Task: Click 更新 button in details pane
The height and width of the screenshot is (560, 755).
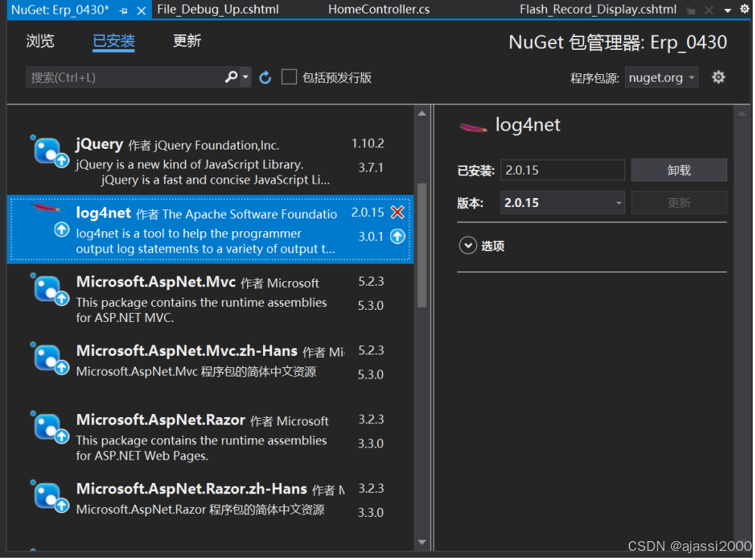Action: point(679,203)
